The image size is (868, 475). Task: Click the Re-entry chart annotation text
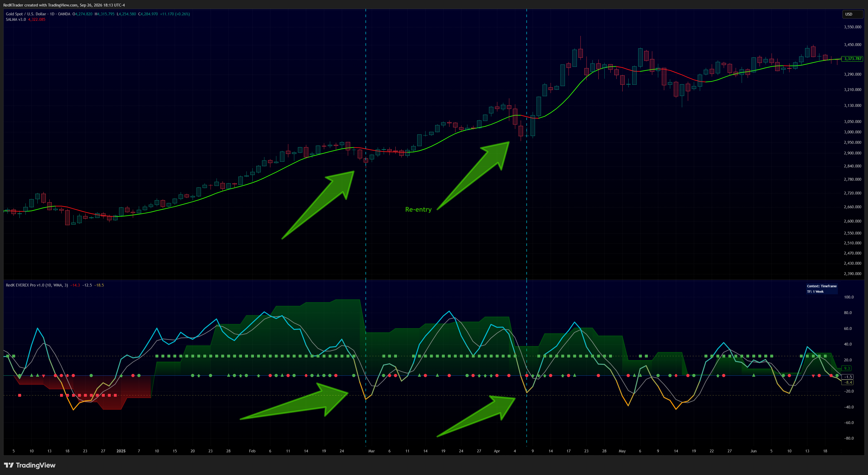pos(418,210)
